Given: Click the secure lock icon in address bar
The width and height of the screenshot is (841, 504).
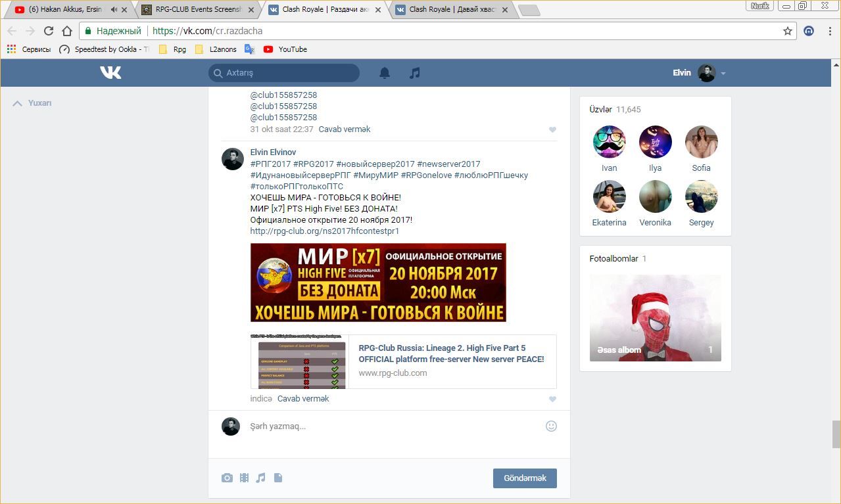Looking at the screenshot, I should point(88,31).
